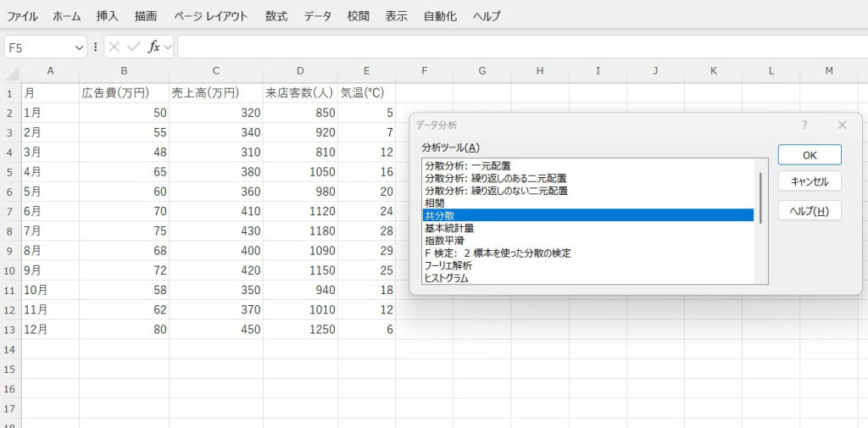Click the formula bar cancel X icon

pos(114,47)
